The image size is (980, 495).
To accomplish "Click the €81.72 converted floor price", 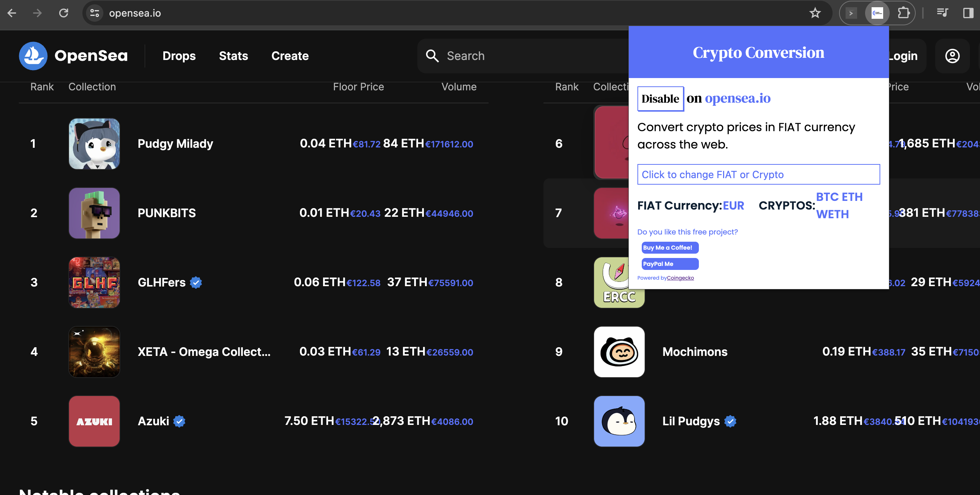I will coord(366,144).
